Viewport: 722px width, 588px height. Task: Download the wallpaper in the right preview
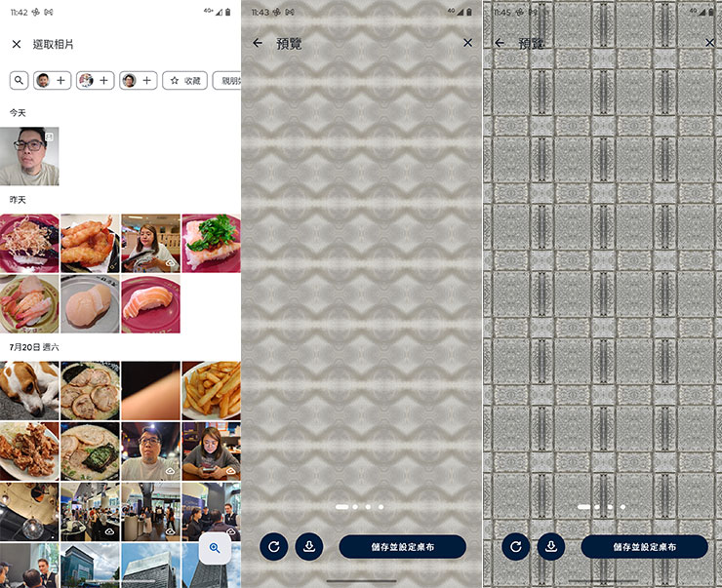pos(550,547)
